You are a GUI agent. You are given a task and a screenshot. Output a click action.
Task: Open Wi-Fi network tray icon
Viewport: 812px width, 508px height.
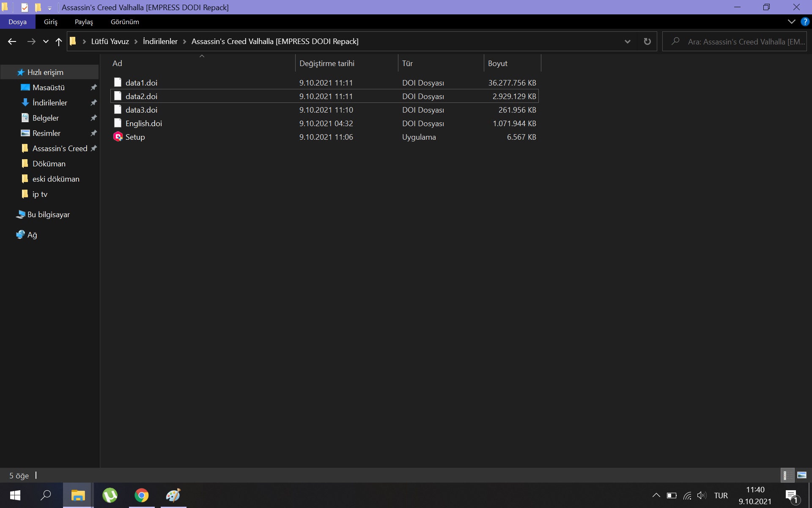(x=687, y=495)
